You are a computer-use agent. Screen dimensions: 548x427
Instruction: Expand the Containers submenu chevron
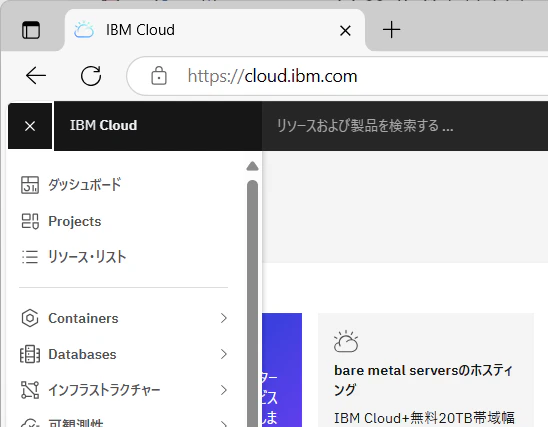pyautogui.click(x=224, y=318)
